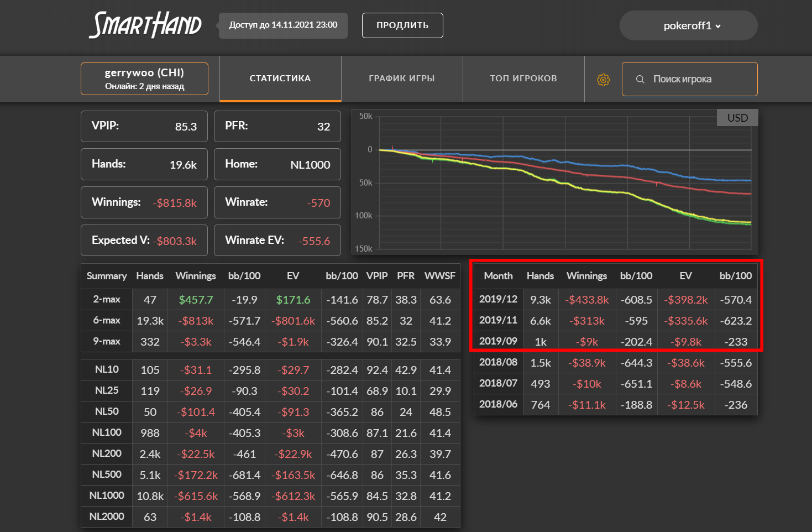This screenshot has height=532, width=812.
Task: Open the ГРАФИК ИГРЫ tab
Action: [402, 79]
